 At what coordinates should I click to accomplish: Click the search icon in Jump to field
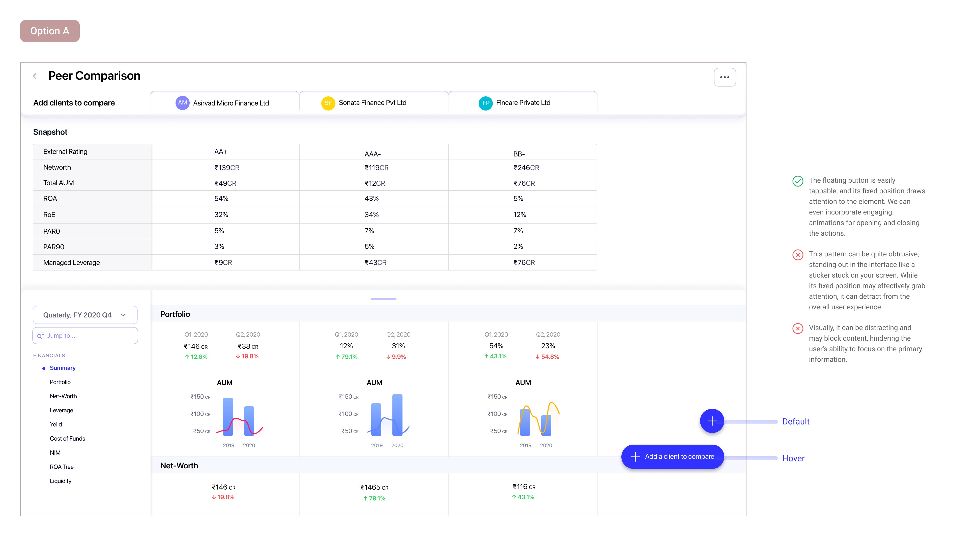pos(41,336)
